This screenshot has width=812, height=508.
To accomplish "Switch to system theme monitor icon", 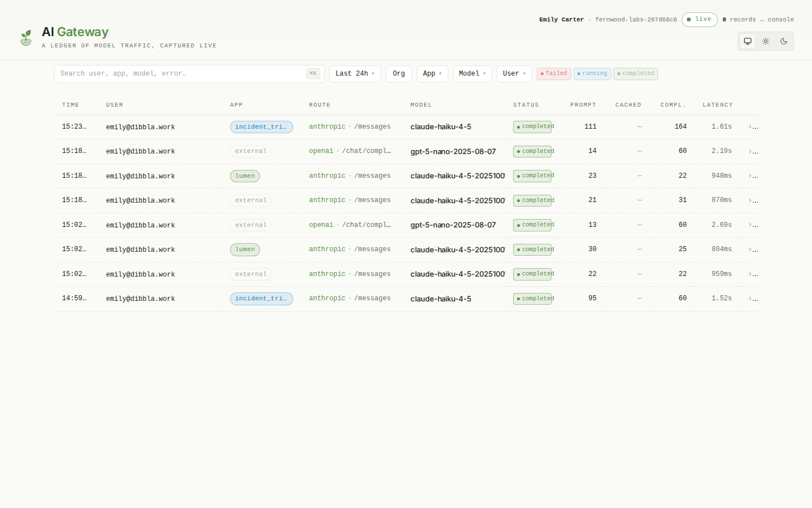I will 748,41.
